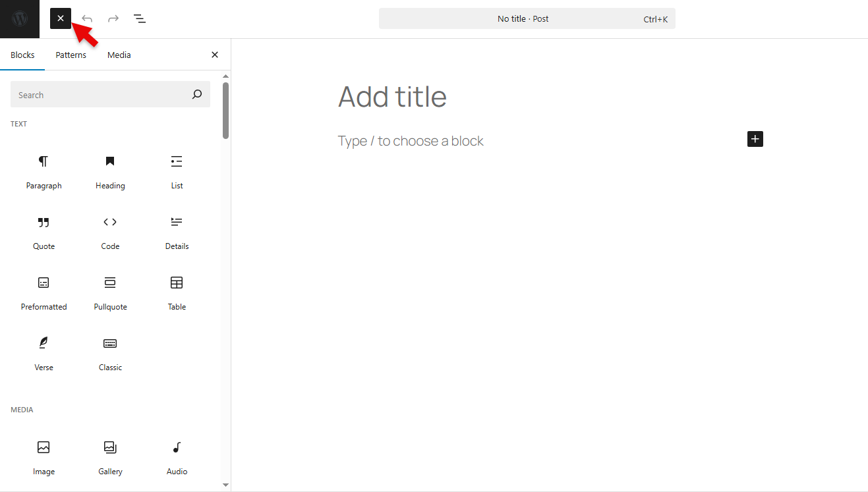
Task: Insert a Heading block
Action: pos(110,173)
